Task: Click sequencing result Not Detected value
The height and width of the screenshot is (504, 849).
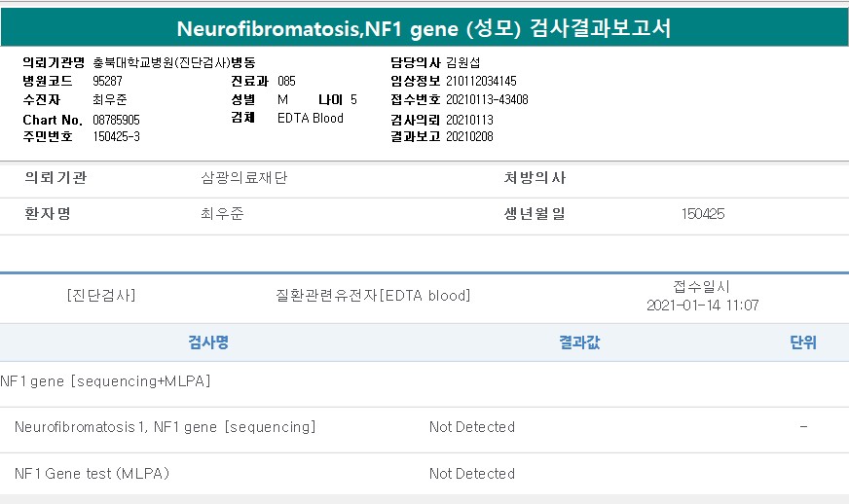Action: click(471, 427)
